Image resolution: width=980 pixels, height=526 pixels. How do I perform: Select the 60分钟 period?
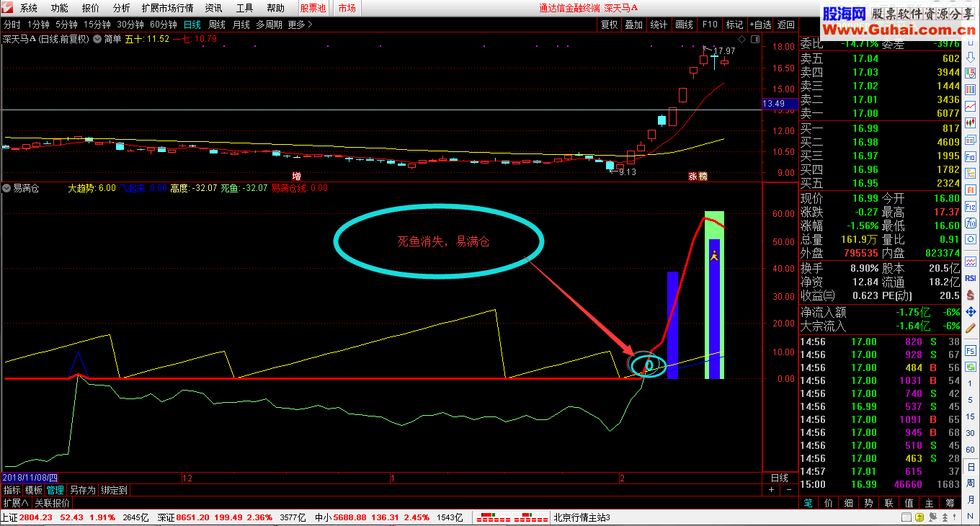(164, 24)
